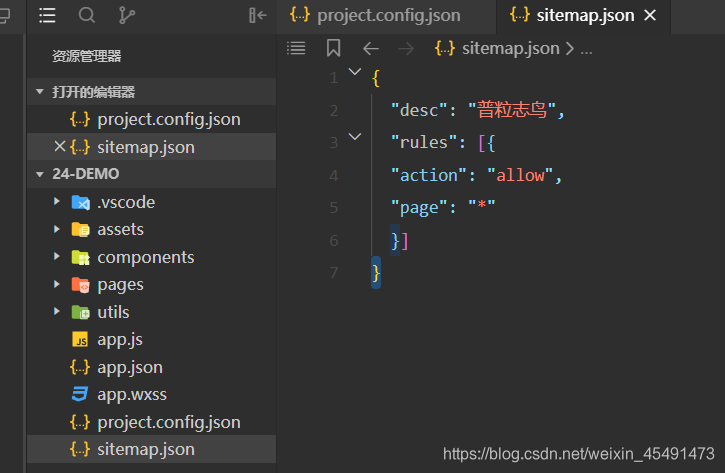
Task: Expand the .vscode folder
Action: pyautogui.click(x=57, y=202)
